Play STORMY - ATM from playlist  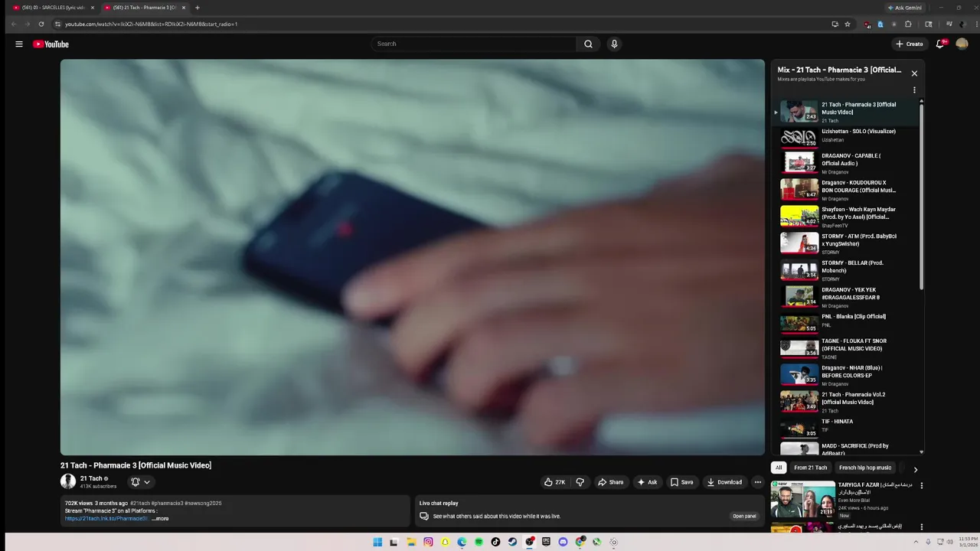pyautogui.click(x=846, y=243)
